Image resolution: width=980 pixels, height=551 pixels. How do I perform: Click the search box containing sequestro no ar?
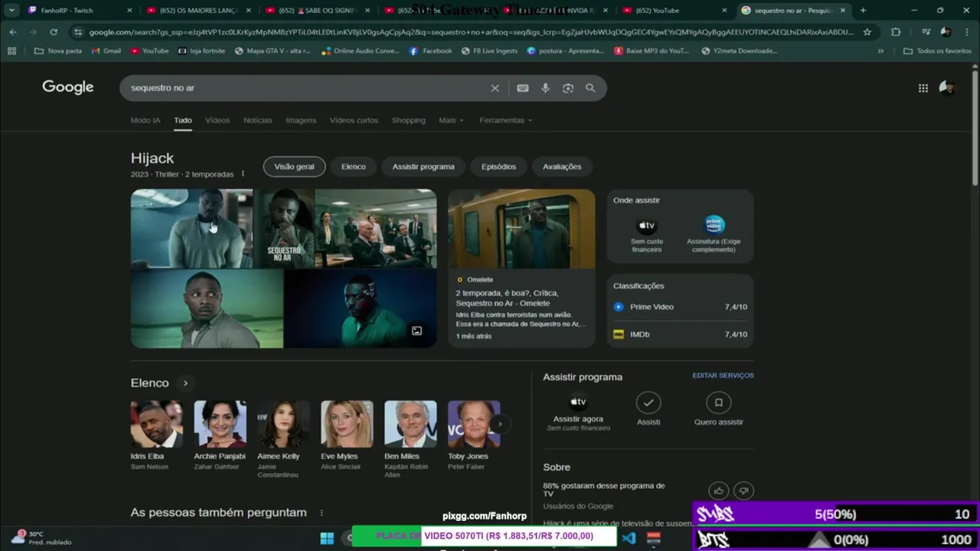point(306,88)
